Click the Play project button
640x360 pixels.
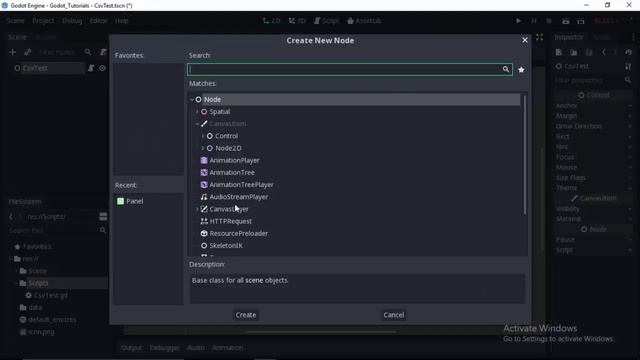518,21
